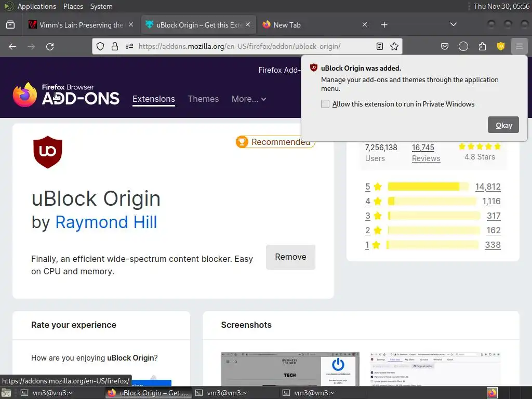The height and width of the screenshot is (399, 532).
Task: Open the tracking protection shield icon
Action: 100,46
